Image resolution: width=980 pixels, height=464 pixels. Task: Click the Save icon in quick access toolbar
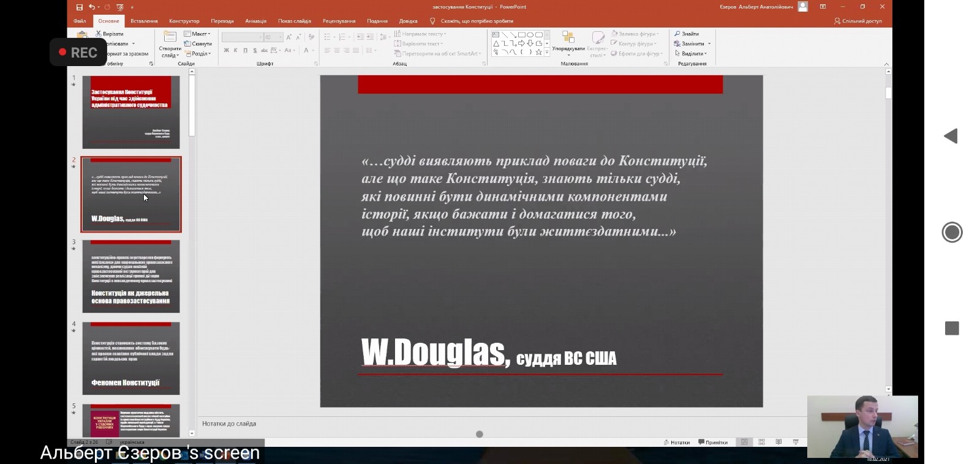(80, 7)
